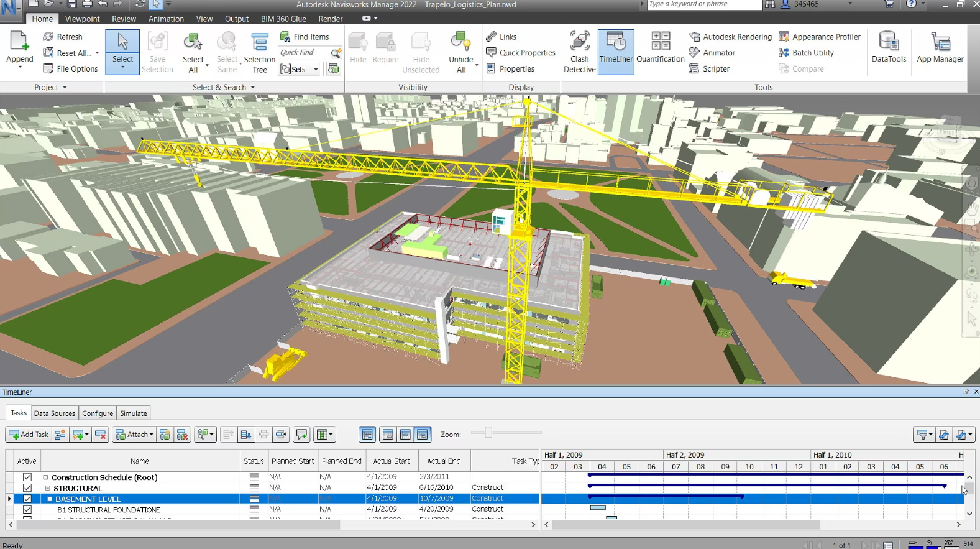Open File Options
This screenshot has width=980, height=549.
[x=70, y=69]
